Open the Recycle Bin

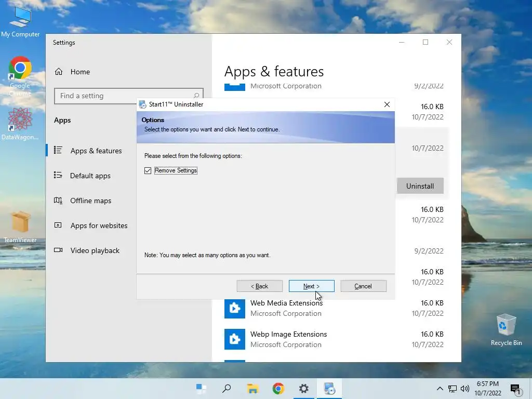(506, 330)
